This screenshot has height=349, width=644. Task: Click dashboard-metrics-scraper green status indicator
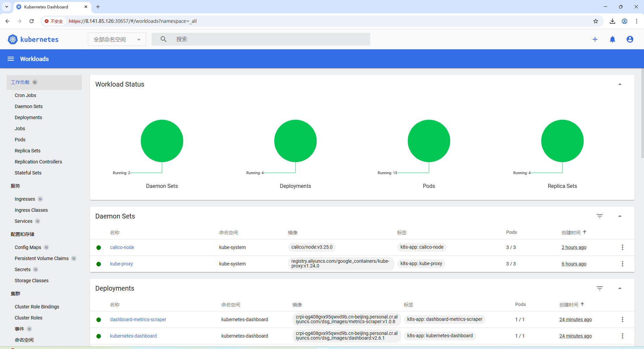99,320
